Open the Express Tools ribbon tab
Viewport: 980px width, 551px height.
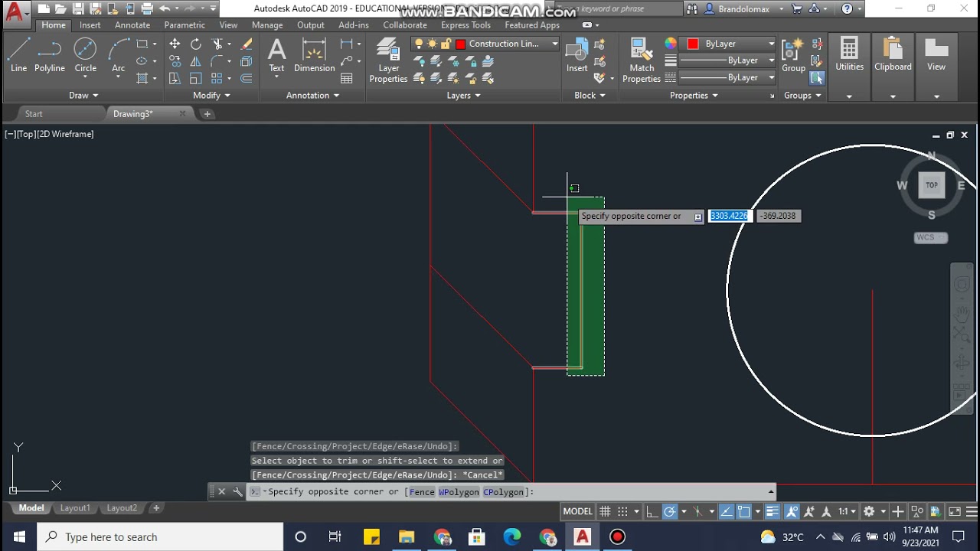coord(465,25)
